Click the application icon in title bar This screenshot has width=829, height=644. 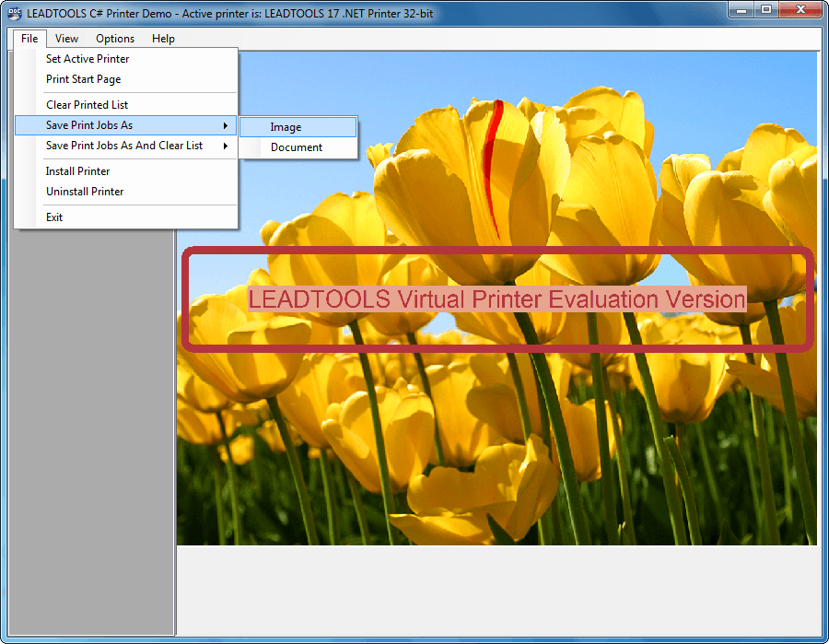point(15,13)
